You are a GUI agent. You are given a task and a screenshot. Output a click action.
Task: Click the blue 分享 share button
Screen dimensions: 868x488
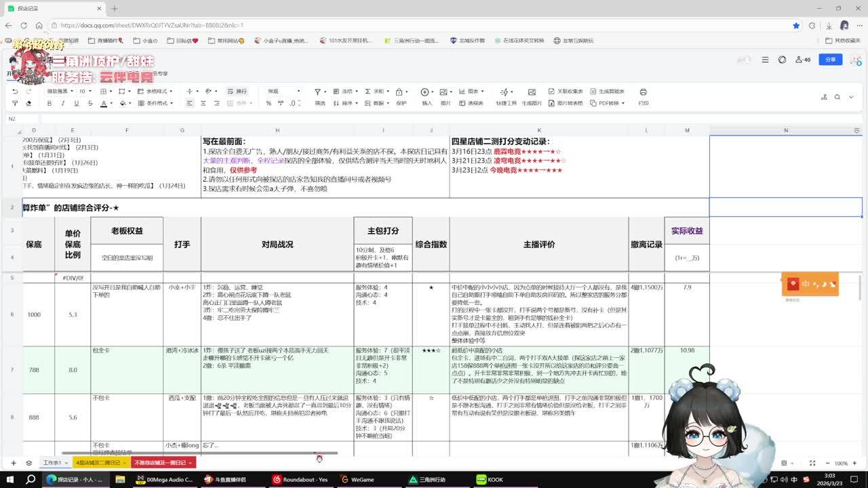click(831, 60)
